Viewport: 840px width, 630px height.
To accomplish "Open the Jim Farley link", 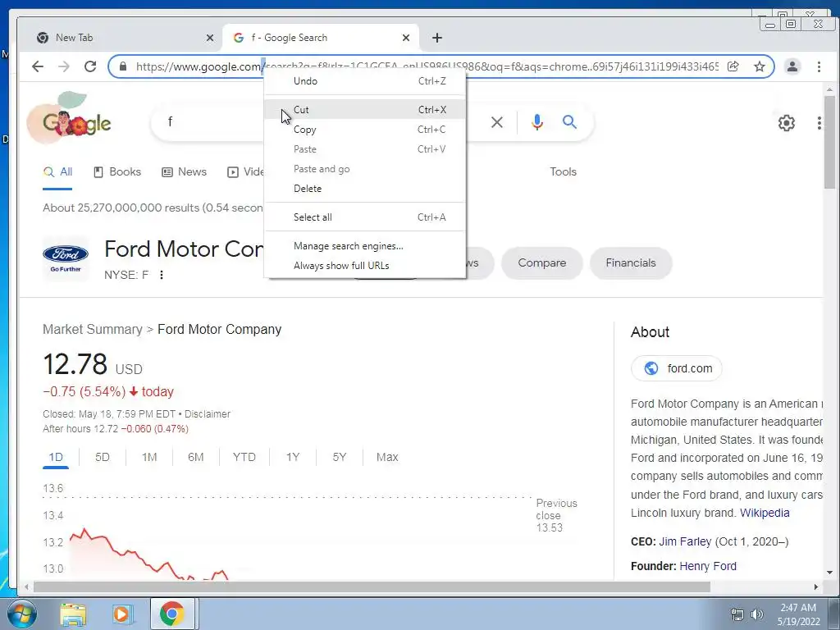I will [x=685, y=541].
